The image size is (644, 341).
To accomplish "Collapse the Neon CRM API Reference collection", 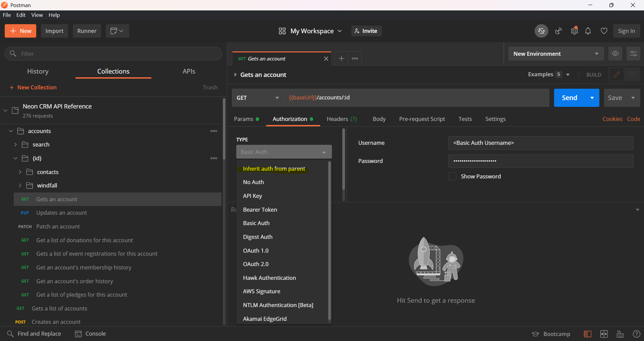I will [5, 110].
